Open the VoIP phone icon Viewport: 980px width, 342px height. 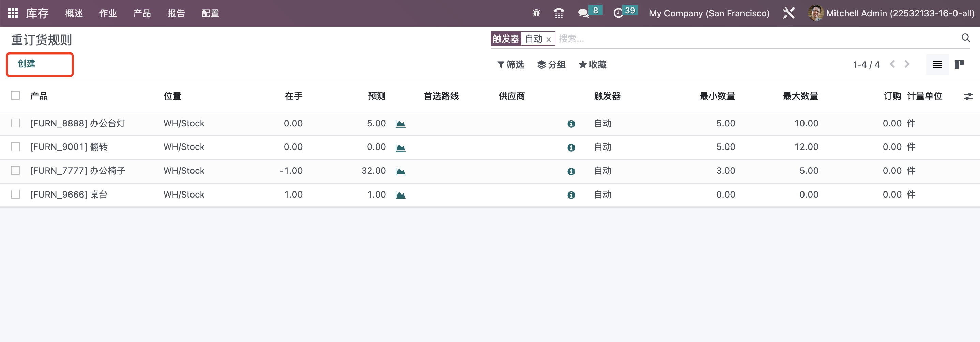[x=558, y=13]
